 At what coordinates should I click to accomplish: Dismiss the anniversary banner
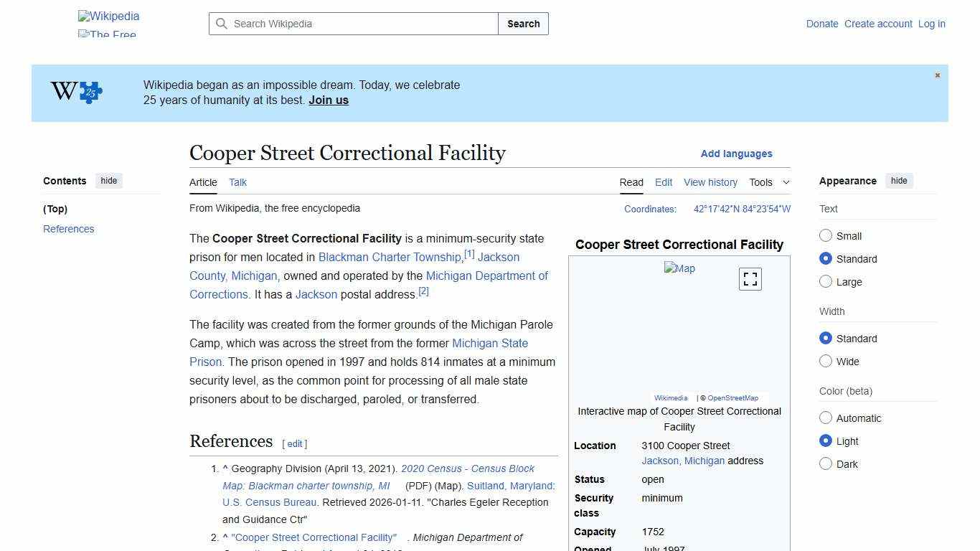(x=937, y=75)
